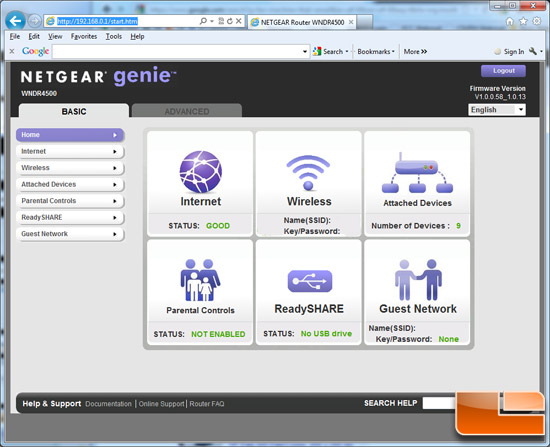Open the wrench settings dropdown arrow
This screenshot has height=447, width=550.
coord(541,52)
